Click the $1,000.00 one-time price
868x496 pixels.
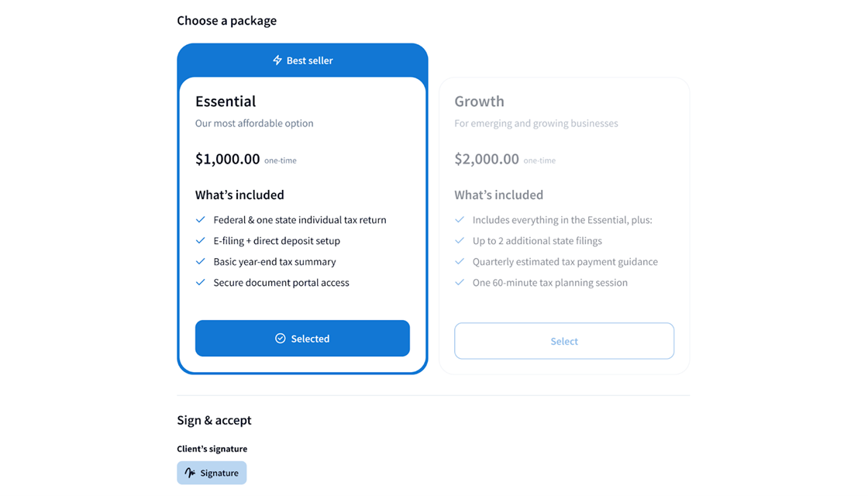pyautogui.click(x=228, y=159)
